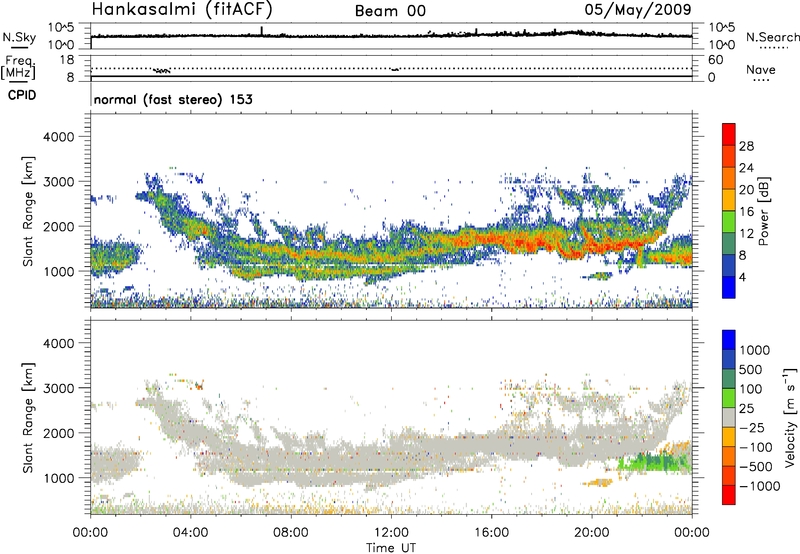Click the "500" velocity colorbar tick
This screenshot has height=554, width=800.
click(750, 369)
